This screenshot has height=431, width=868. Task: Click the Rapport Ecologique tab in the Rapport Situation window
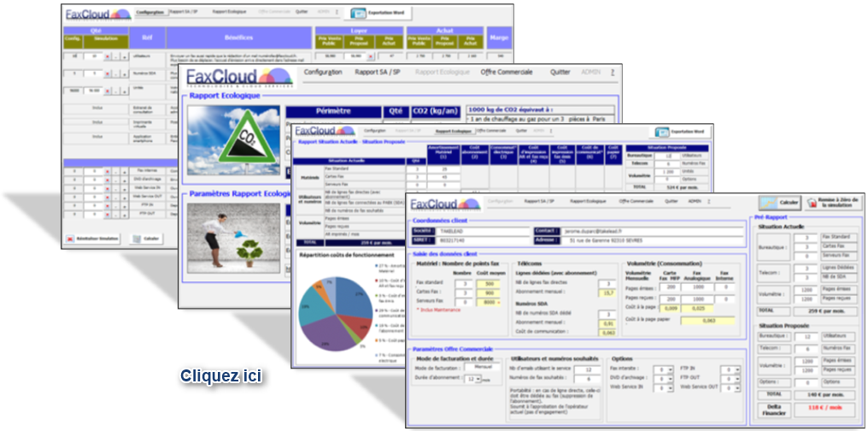454,132
